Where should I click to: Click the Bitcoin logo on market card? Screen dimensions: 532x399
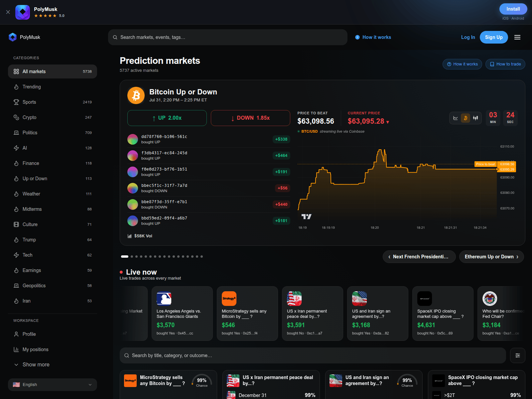coord(136,95)
